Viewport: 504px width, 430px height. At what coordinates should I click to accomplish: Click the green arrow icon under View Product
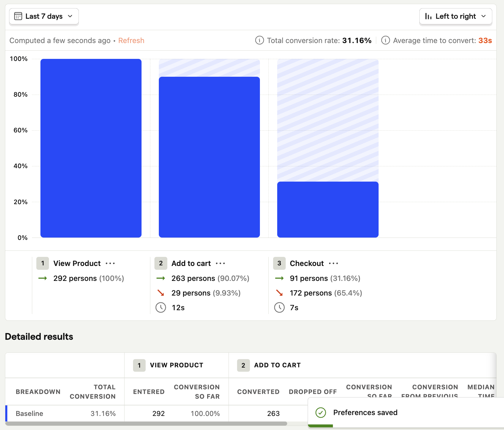[43, 278]
